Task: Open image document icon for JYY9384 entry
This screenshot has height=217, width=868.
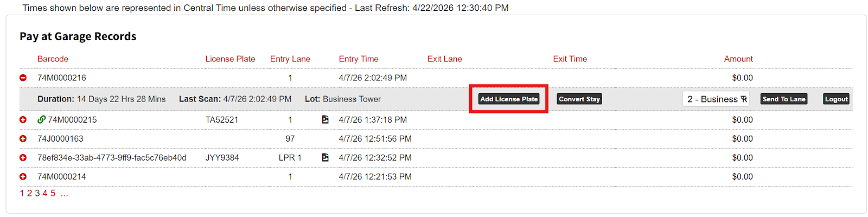Action: [325, 157]
